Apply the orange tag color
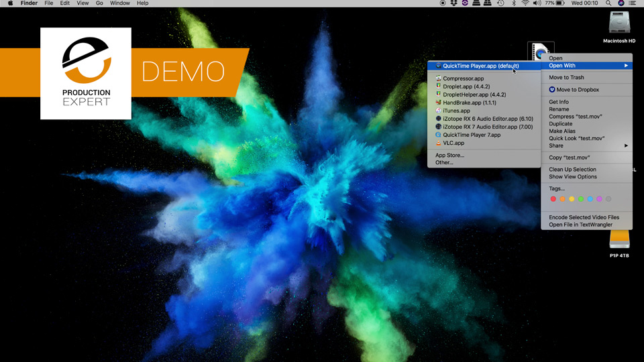 click(563, 199)
